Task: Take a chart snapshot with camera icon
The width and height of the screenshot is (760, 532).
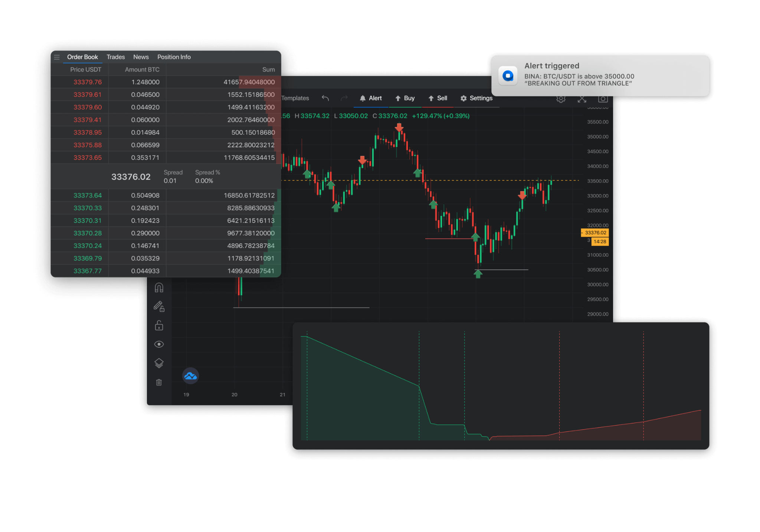Action: click(603, 99)
